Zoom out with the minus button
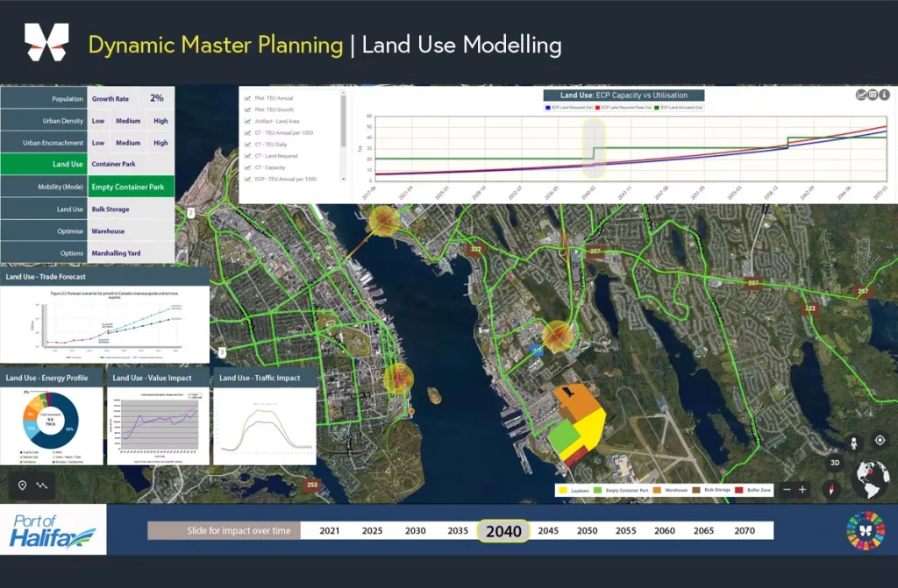Screen dimensions: 898x588 point(787,490)
